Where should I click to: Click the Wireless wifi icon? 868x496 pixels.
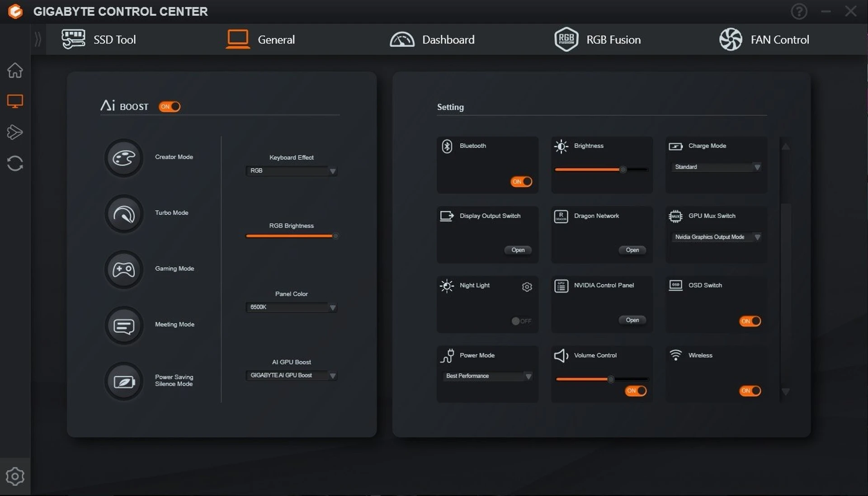(675, 355)
